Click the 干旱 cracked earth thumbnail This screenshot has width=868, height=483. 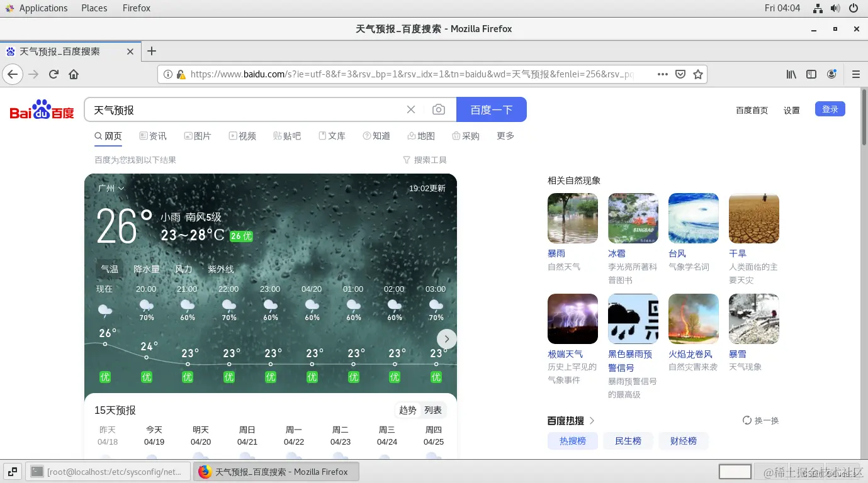(x=754, y=218)
